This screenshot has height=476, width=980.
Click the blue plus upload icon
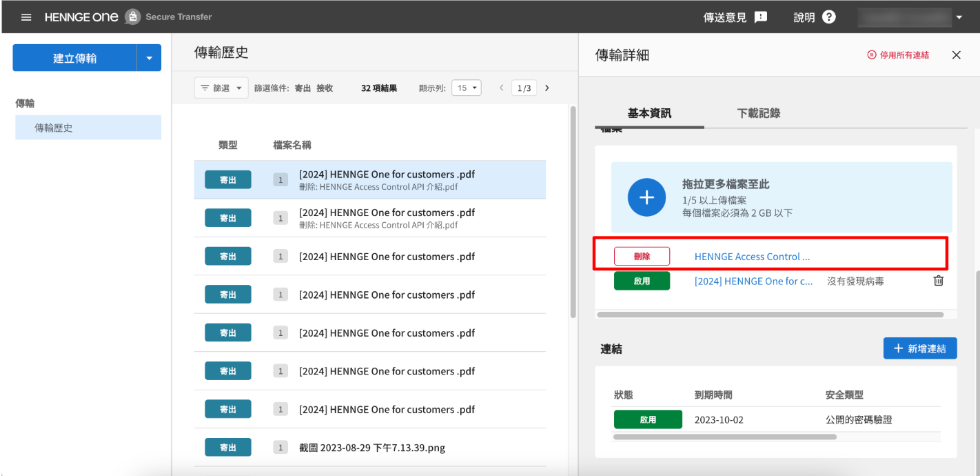[x=646, y=197]
